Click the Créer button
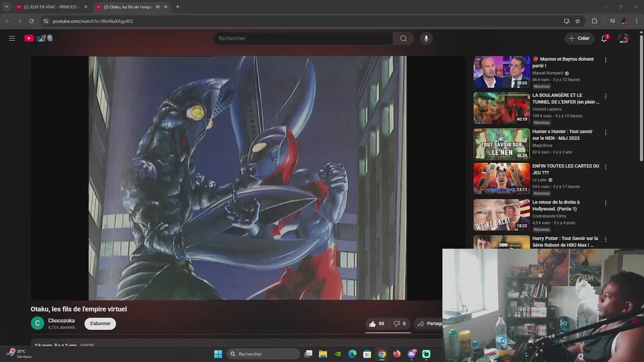The image size is (644, 362). pos(579,38)
